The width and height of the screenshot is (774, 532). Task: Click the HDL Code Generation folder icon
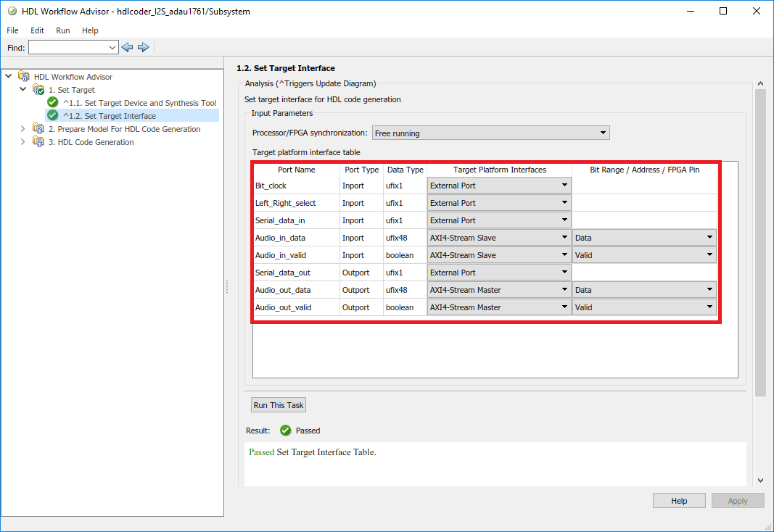[x=38, y=142]
